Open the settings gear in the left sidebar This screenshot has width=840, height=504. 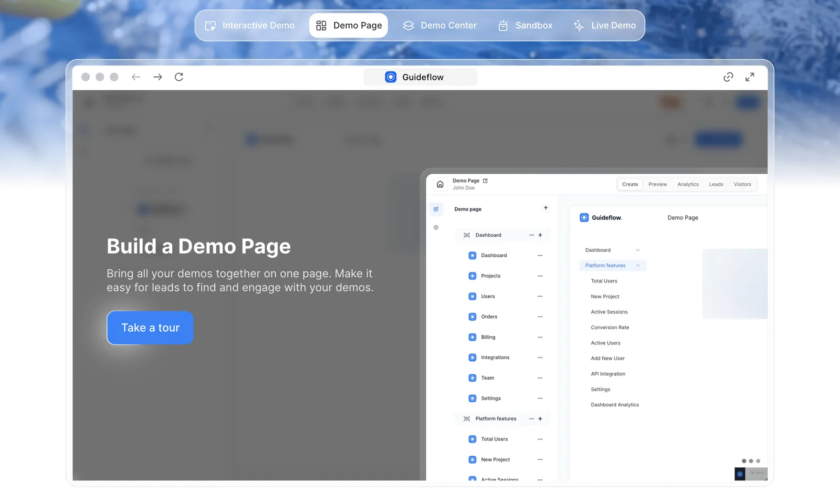(436, 228)
